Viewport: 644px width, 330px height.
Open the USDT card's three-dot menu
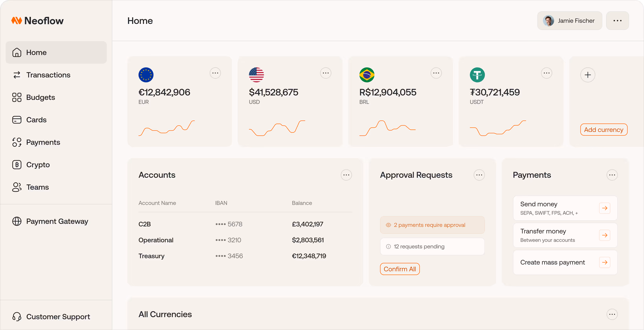[x=546, y=73]
